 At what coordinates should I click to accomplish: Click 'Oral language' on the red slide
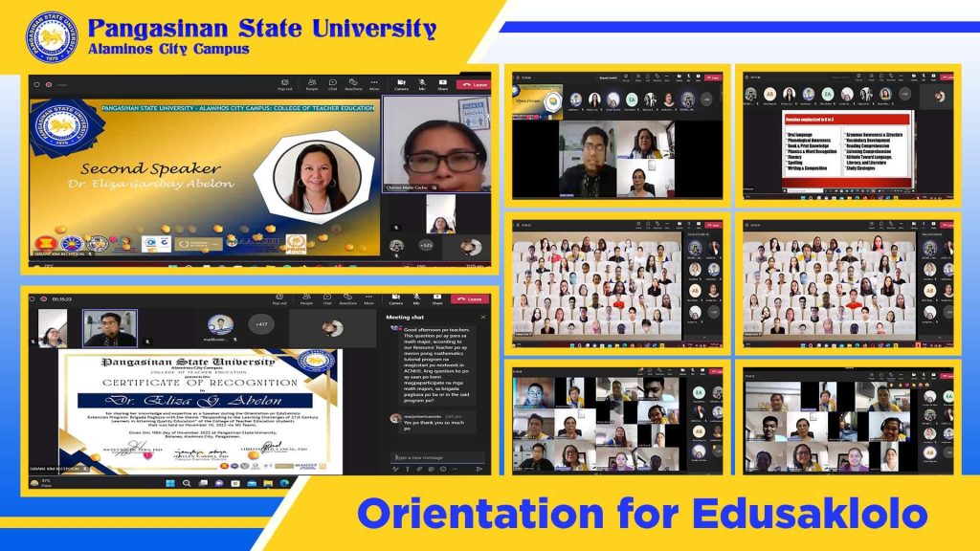(799, 135)
